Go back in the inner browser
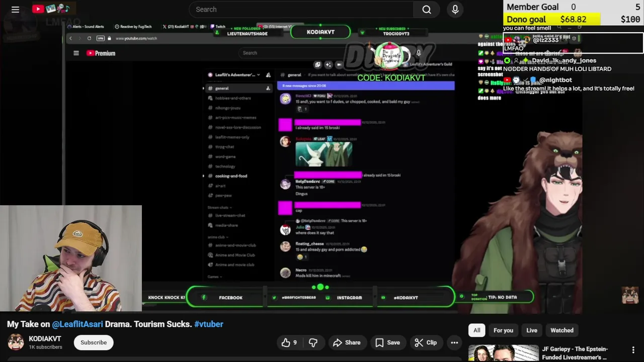 pos(70,38)
